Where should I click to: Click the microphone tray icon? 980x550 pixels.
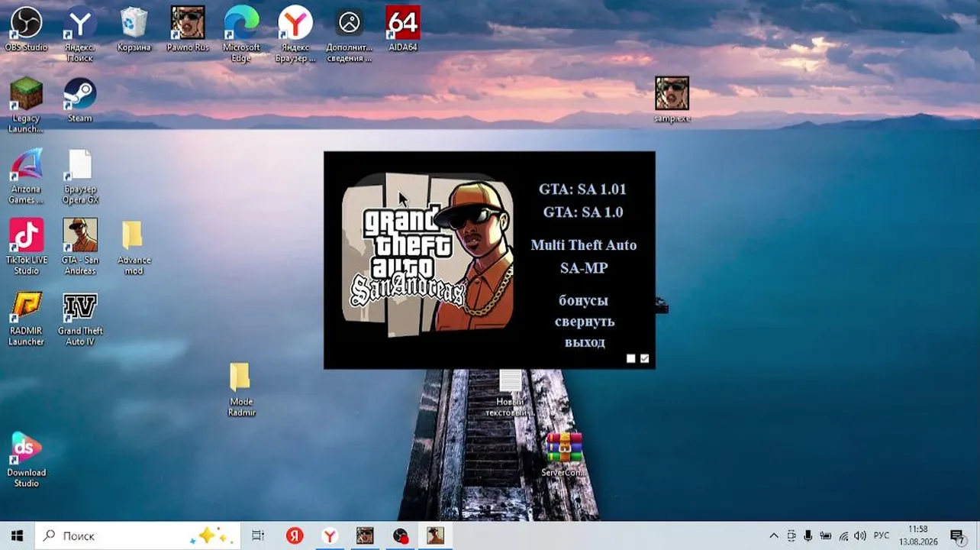click(808, 536)
